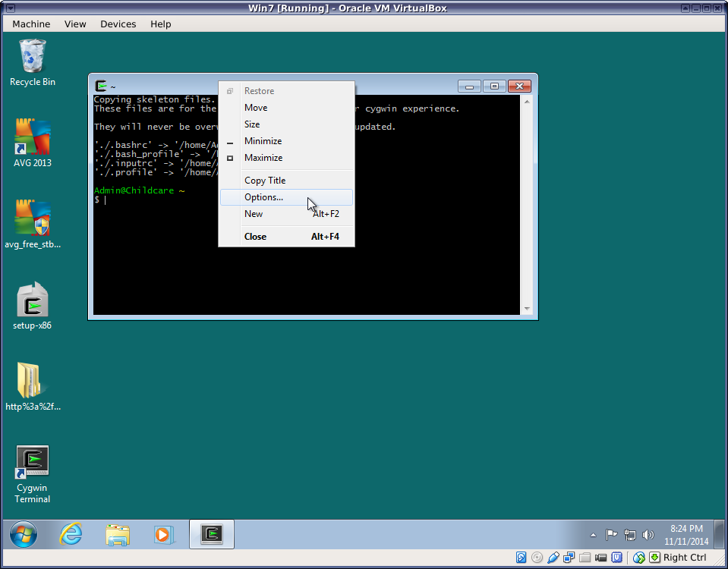The height and width of the screenshot is (569, 728).
Task: Click terminal scrollbar down arrow
Action: coord(527,309)
